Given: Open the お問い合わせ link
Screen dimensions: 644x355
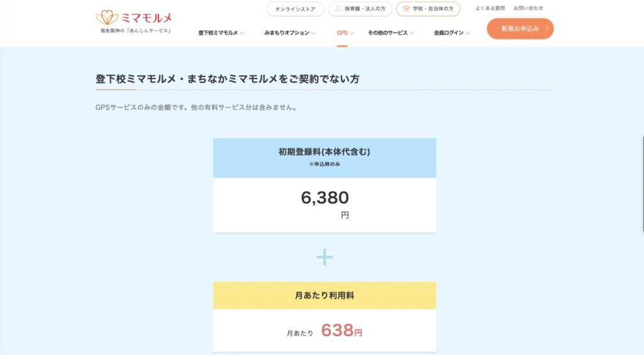Looking at the screenshot, I should click(x=528, y=8).
